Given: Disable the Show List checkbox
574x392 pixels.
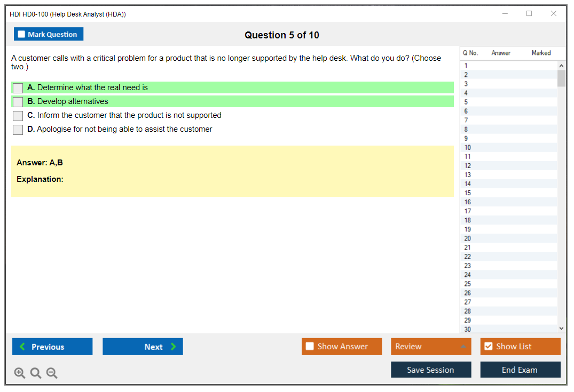Looking at the screenshot, I should [488, 347].
